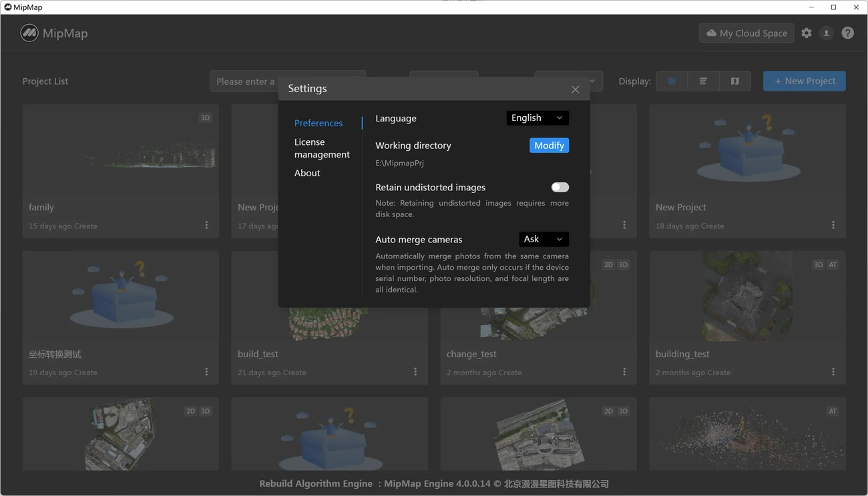Open more options for building_test project
Image resolution: width=868 pixels, height=496 pixels.
[833, 372]
